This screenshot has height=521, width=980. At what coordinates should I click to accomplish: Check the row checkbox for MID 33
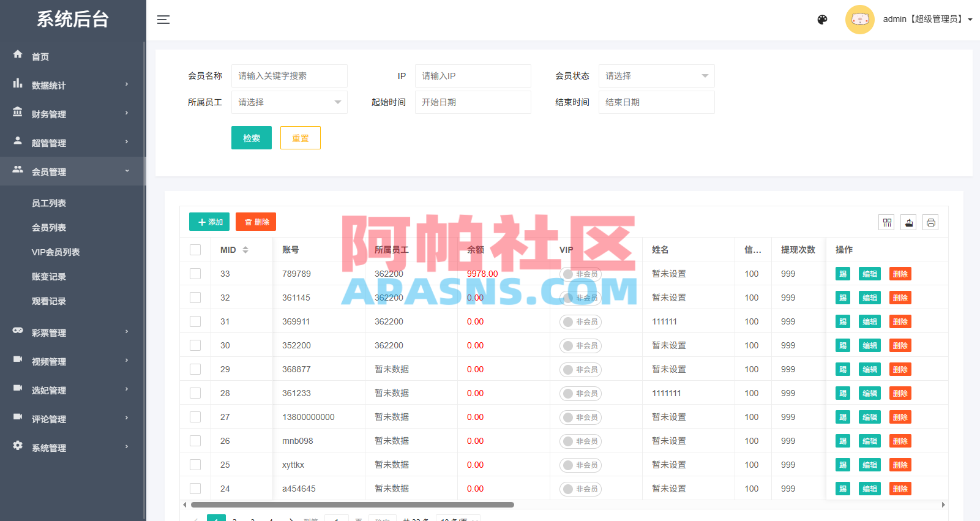click(195, 274)
